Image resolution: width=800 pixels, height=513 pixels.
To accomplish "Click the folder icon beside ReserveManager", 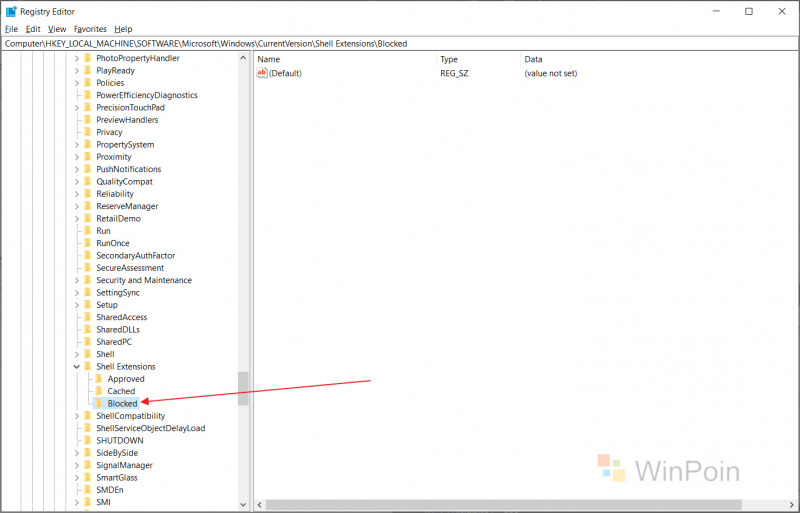I will pyautogui.click(x=87, y=206).
